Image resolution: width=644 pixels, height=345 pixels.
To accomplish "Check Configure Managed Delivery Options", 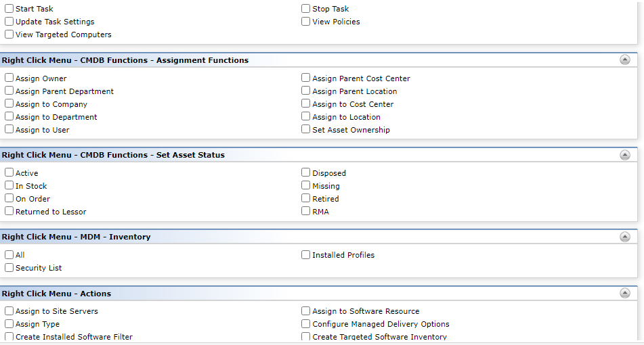I will (305, 323).
